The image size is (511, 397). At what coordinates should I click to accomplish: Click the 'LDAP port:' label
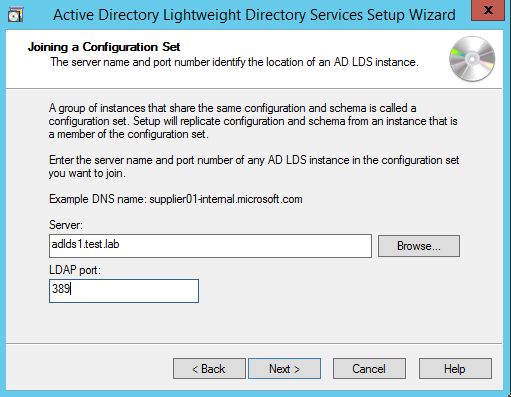point(75,270)
